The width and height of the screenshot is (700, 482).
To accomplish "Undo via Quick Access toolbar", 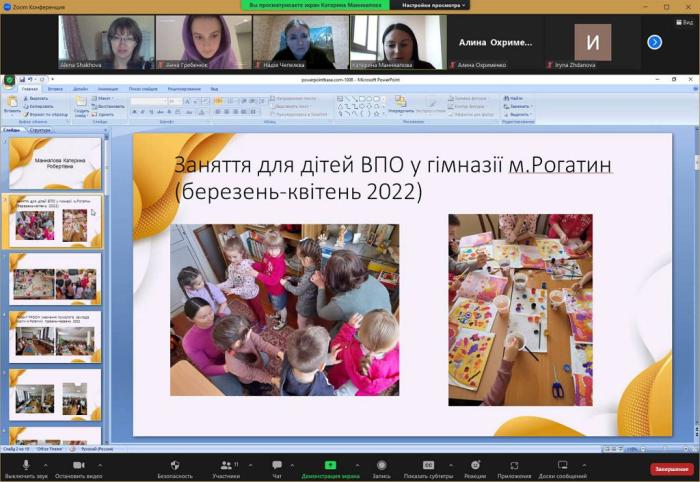I will pos(30,79).
